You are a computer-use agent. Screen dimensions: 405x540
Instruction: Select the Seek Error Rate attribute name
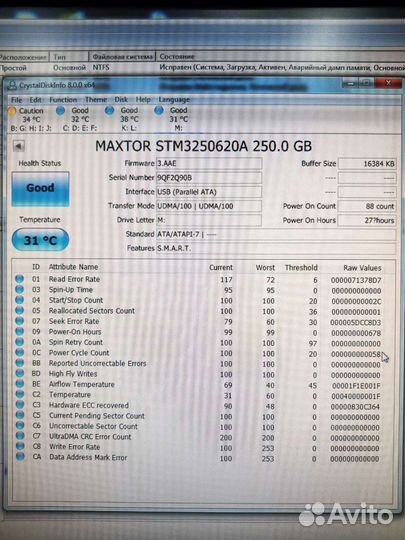click(74, 321)
